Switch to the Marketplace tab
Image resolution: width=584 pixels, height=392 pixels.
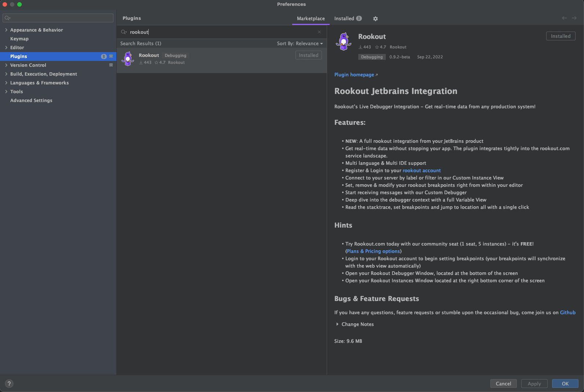[x=311, y=18]
